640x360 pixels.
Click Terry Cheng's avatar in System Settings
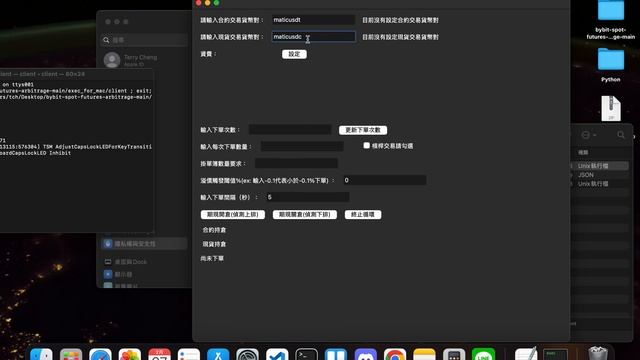click(x=111, y=60)
